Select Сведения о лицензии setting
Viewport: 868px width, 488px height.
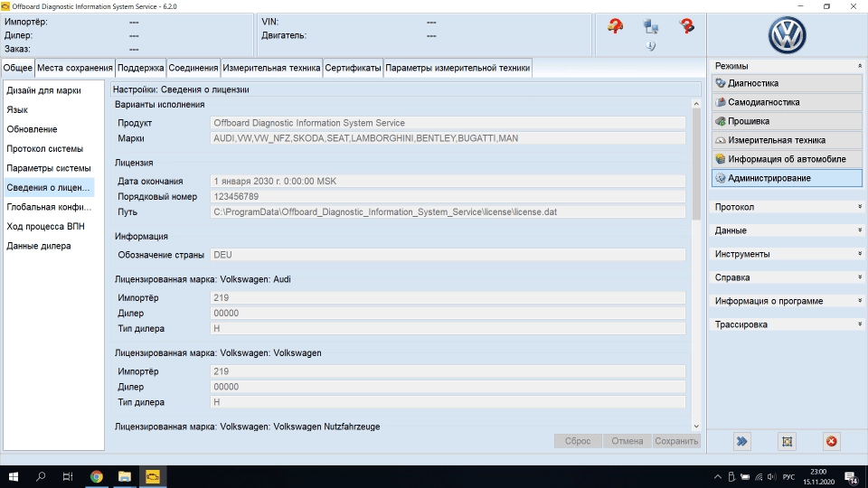pyautogui.click(x=49, y=188)
